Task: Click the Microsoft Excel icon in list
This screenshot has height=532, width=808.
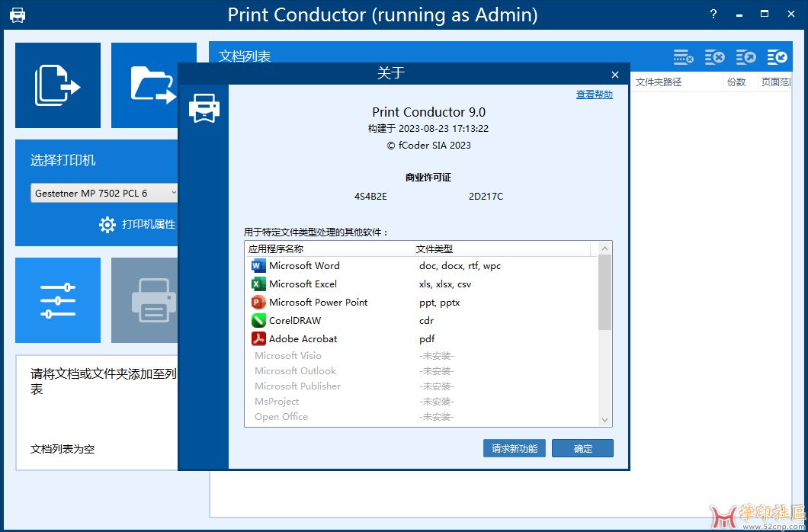Action: pyautogui.click(x=258, y=284)
